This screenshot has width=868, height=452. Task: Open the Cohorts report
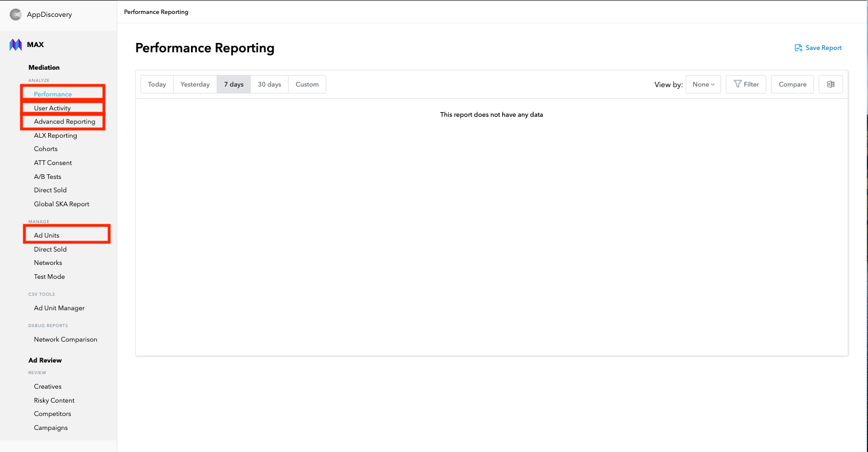tap(45, 149)
